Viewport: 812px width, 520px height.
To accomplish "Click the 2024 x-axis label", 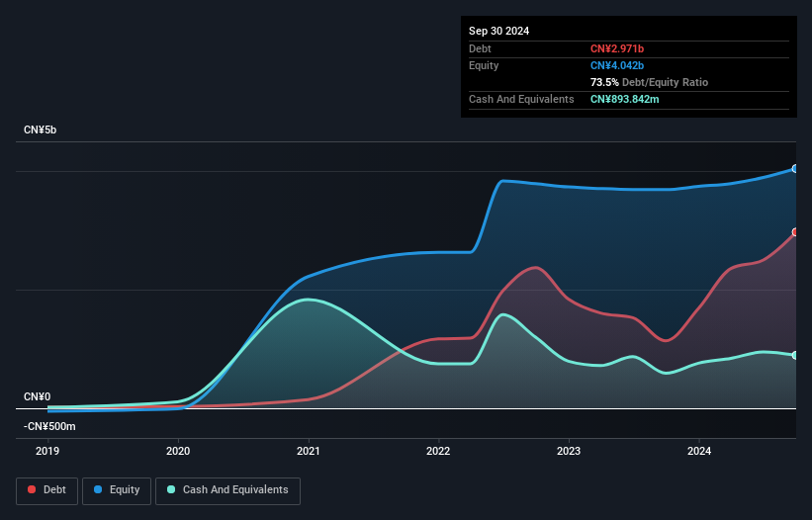I will point(699,451).
